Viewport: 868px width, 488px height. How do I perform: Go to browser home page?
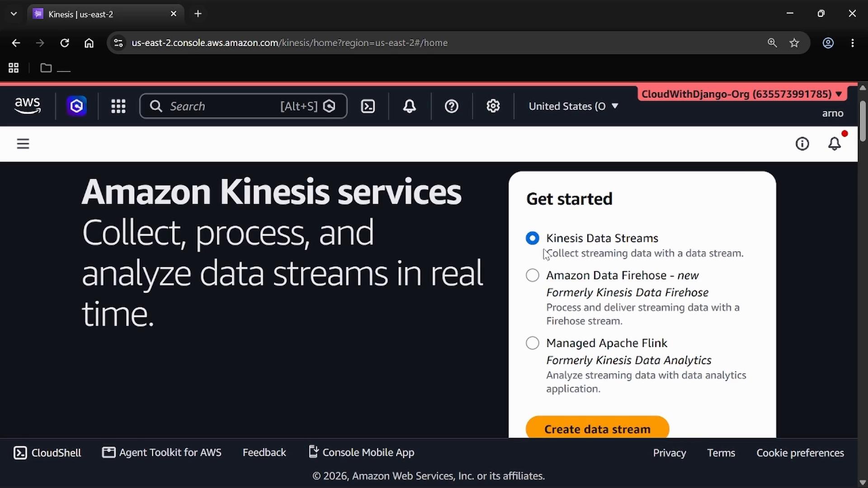(89, 43)
